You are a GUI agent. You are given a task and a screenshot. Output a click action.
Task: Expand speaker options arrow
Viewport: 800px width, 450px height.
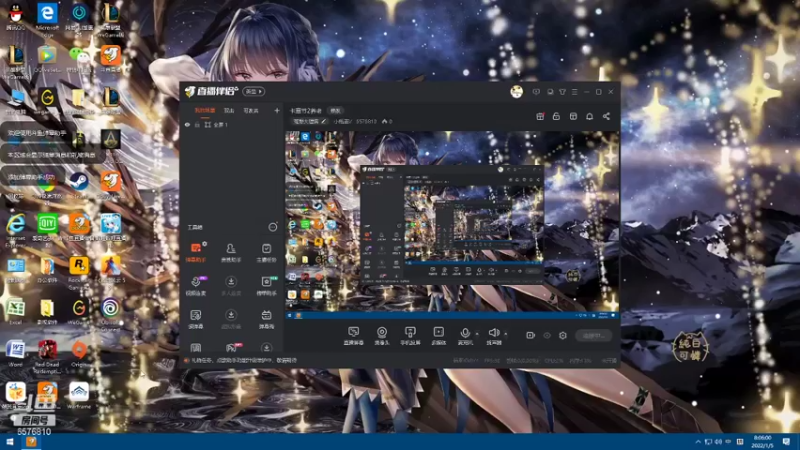click(506, 334)
